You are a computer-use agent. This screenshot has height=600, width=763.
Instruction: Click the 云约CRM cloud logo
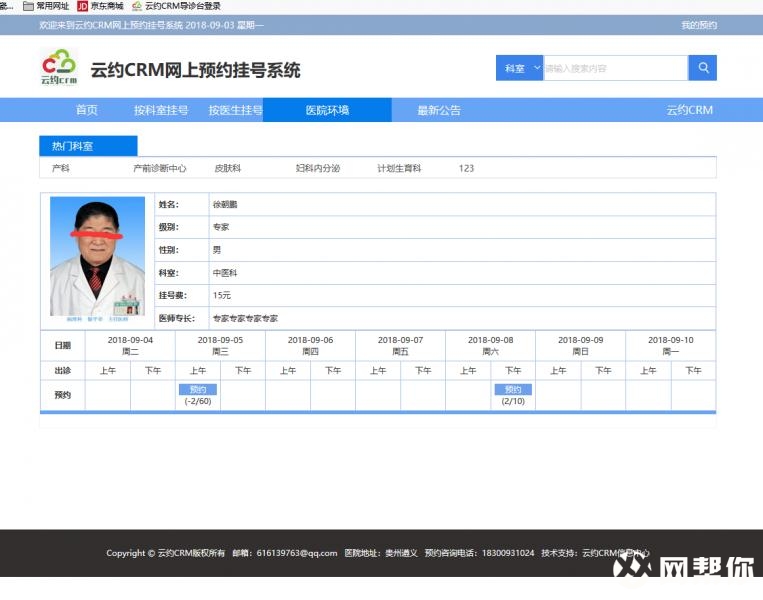tap(58, 68)
